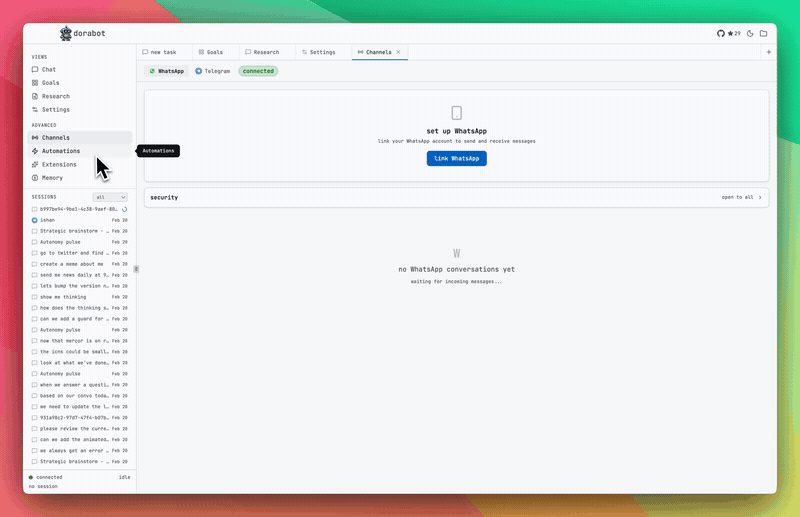Open session b997be94-9be1-4c38-9aef
This screenshot has height=517, width=800.
pyautogui.click(x=80, y=209)
